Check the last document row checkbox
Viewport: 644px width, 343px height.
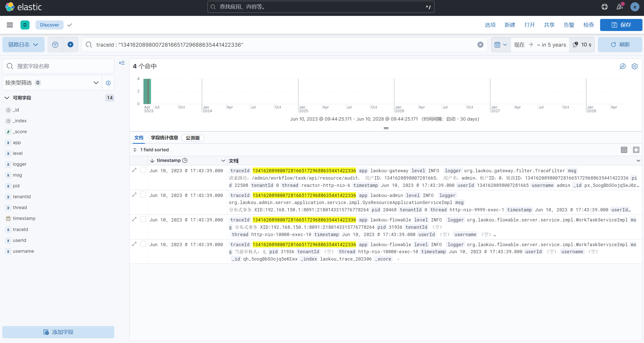click(143, 244)
